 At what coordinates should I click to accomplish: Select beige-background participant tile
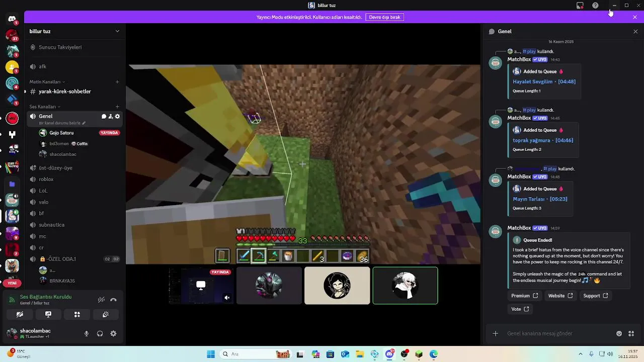[x=337, y=286]
